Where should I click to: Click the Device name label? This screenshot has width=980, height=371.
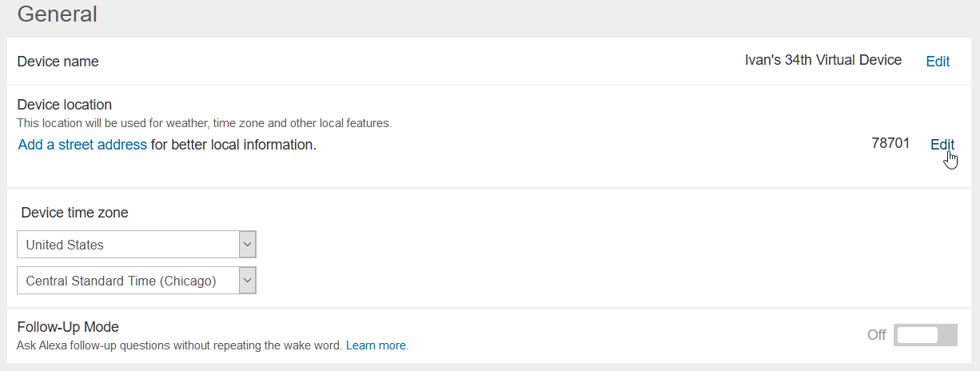coord(58,62)
